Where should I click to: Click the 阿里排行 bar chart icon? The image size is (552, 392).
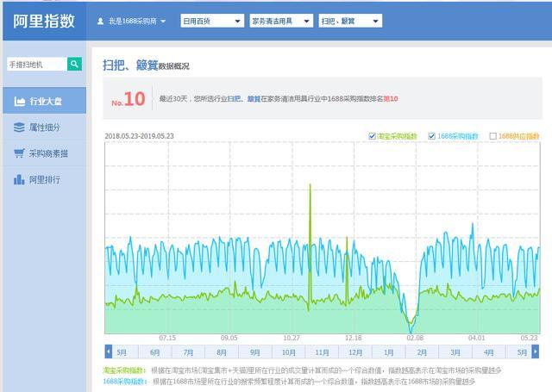point(19,180)
